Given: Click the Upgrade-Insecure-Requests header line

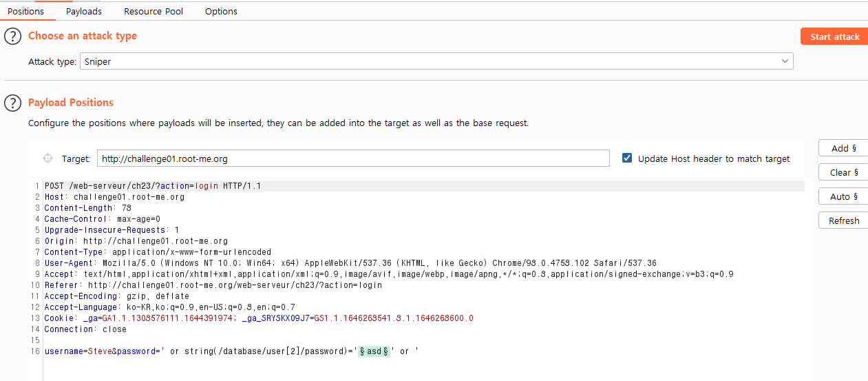Looking at the screenshot, I should [x=112, y=230].
